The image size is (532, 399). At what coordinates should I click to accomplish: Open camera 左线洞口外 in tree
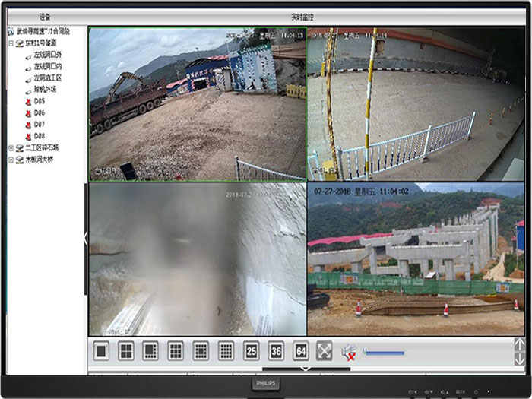click(x=50, y=55)
